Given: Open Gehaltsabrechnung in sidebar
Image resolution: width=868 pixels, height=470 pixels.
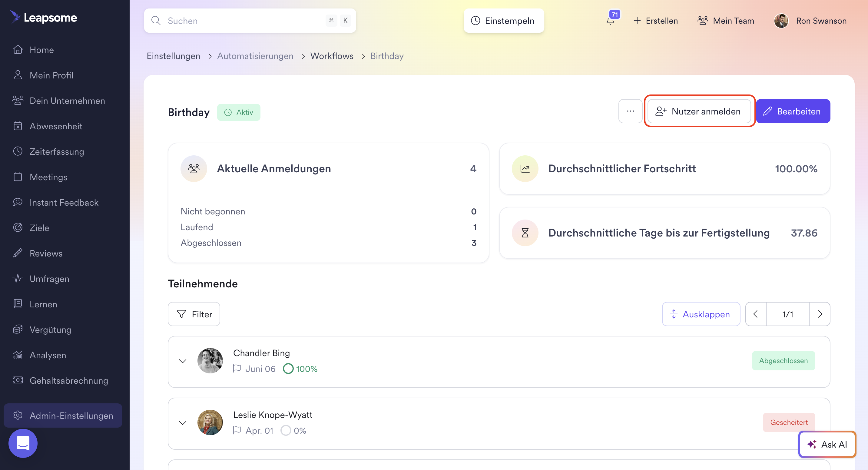Looking at the screenshot, I should [x=69, y=380].
